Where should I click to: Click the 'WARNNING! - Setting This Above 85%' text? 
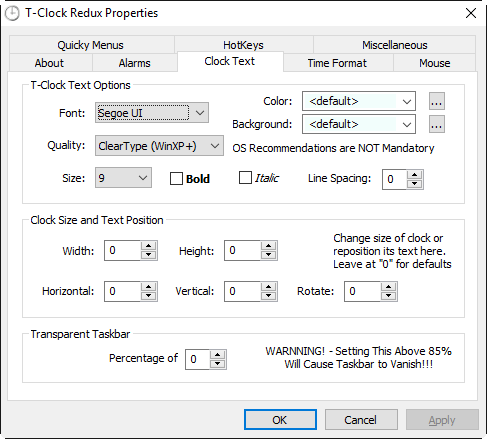(x=358, y=351)
